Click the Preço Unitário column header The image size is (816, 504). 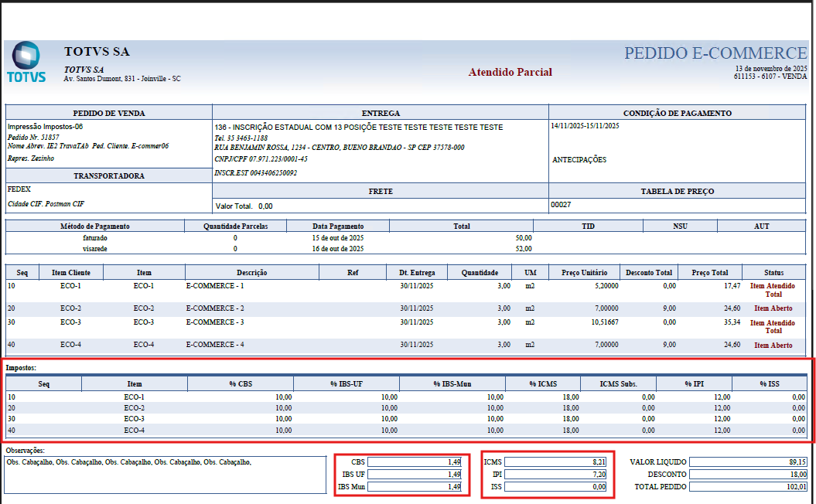coord(584,273)
